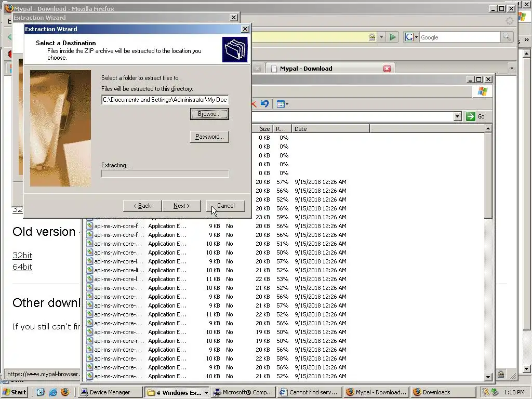Open the 32bit old version link

tap(22, 256)
